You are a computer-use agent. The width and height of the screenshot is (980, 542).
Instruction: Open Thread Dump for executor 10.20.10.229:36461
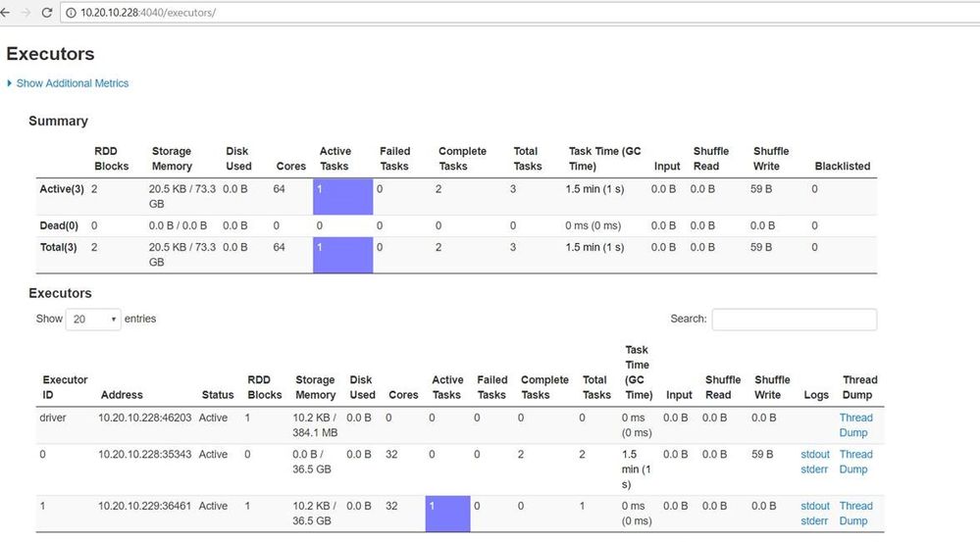coord(855,514)
